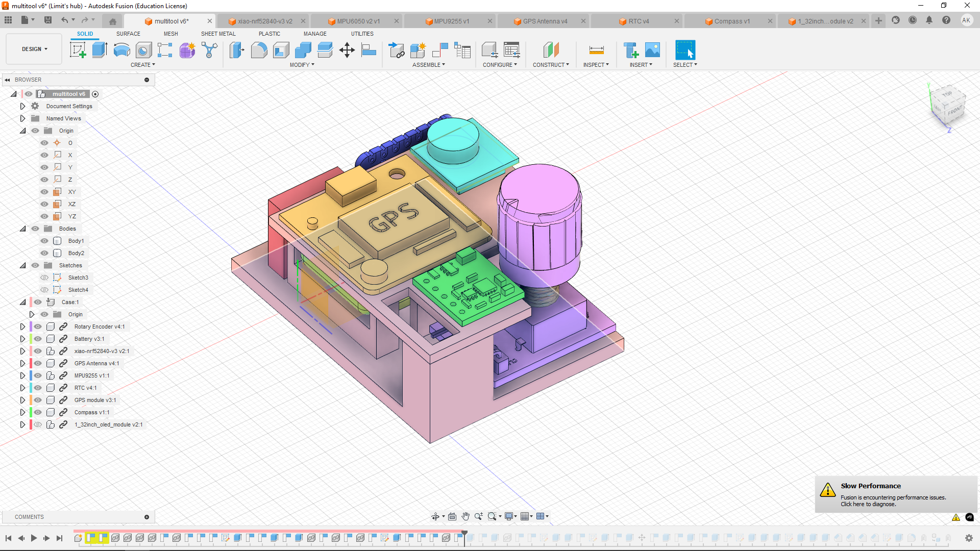The width and height of the screenshot is (980, 551).
Task: Hide Body1 using its eye icon
Action: (x=44, y=241)
